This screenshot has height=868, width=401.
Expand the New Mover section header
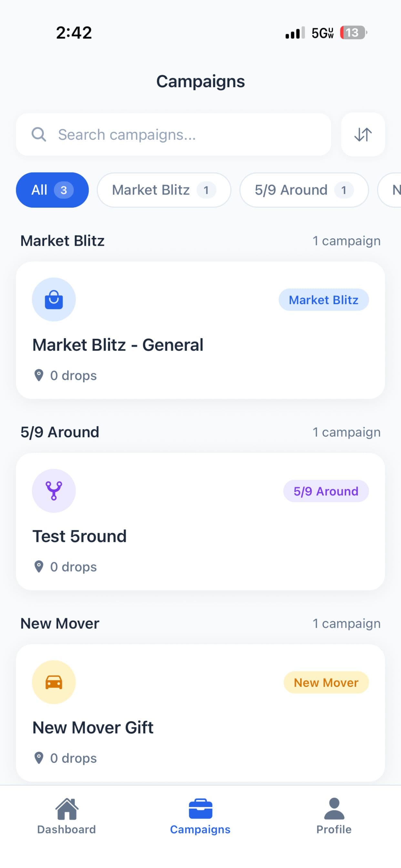tap(60, 623)
